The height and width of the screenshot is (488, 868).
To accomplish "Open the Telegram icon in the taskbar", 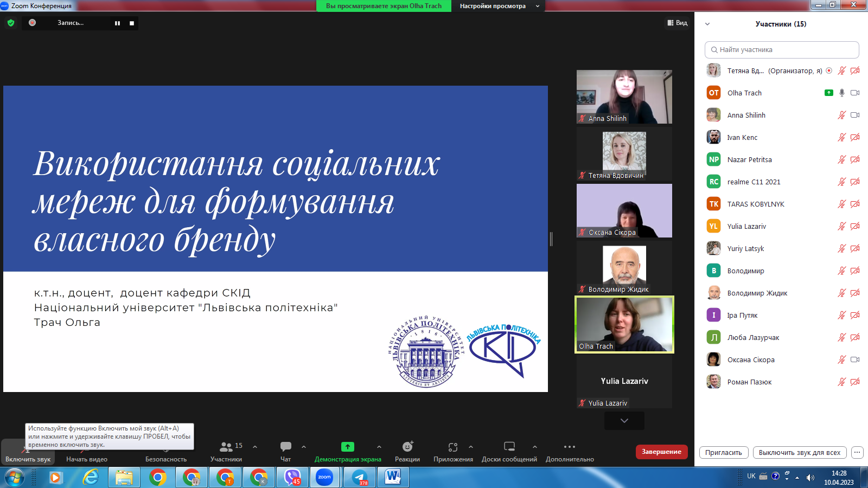I will (360, 477).
